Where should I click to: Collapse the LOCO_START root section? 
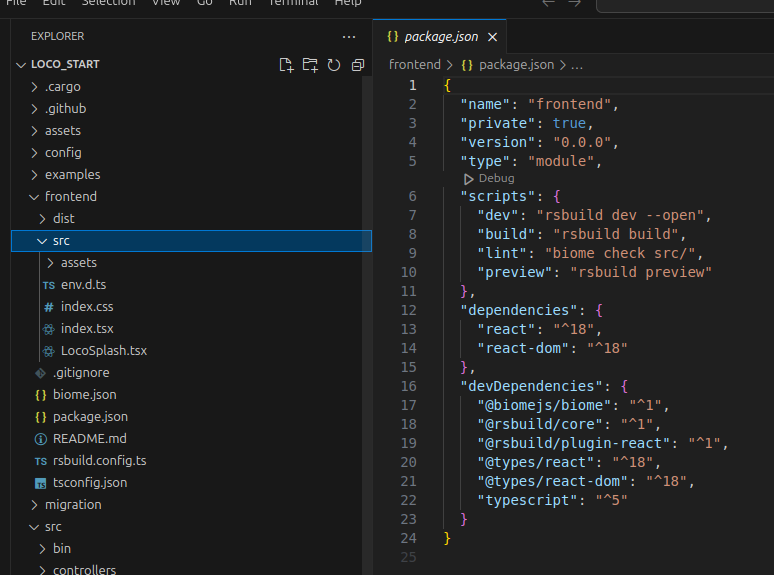point(65,64)
